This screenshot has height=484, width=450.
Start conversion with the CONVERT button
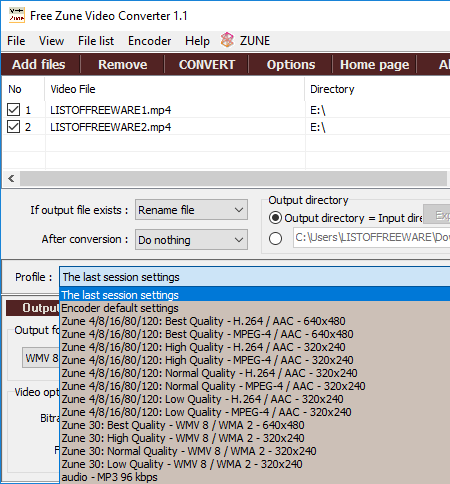(207, 64)
